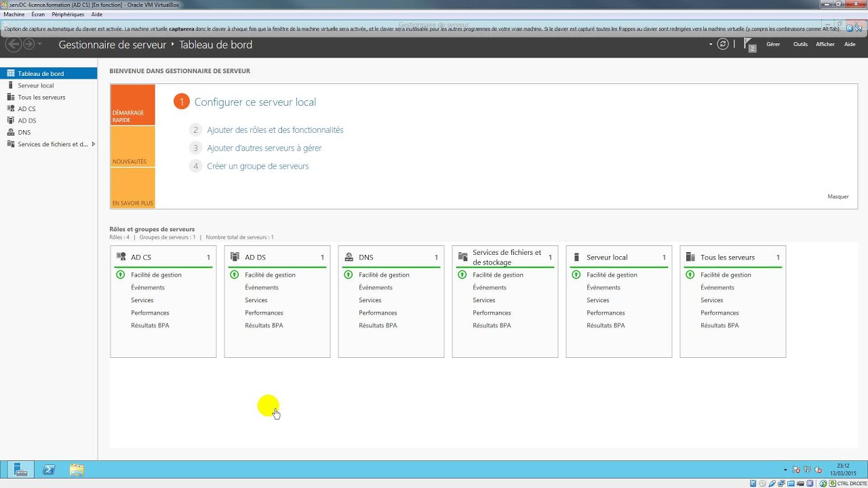Click Configurer ce serveur local link
The image size is (868, 488).
[x=255, y=102]
